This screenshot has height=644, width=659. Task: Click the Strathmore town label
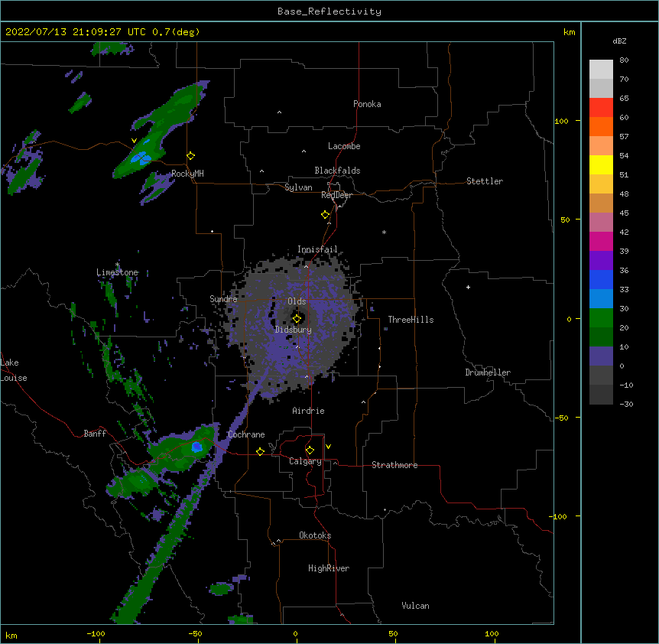(x=394, y=465)
